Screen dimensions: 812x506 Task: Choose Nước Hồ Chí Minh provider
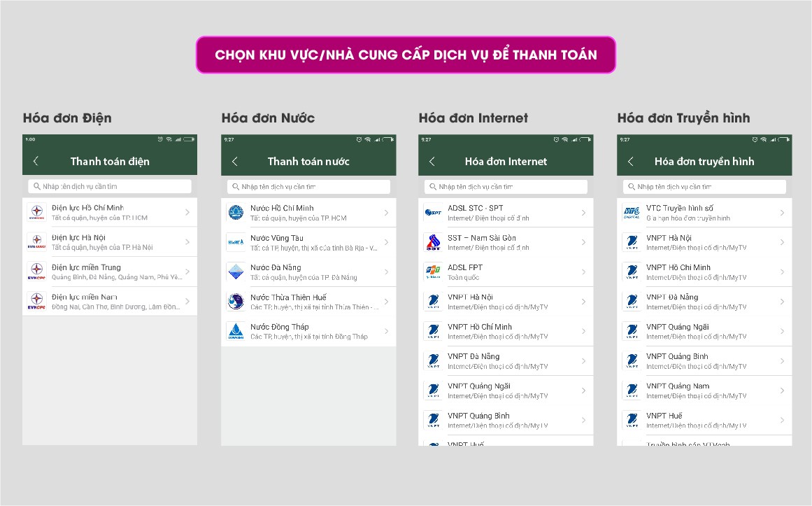point(308,212)
